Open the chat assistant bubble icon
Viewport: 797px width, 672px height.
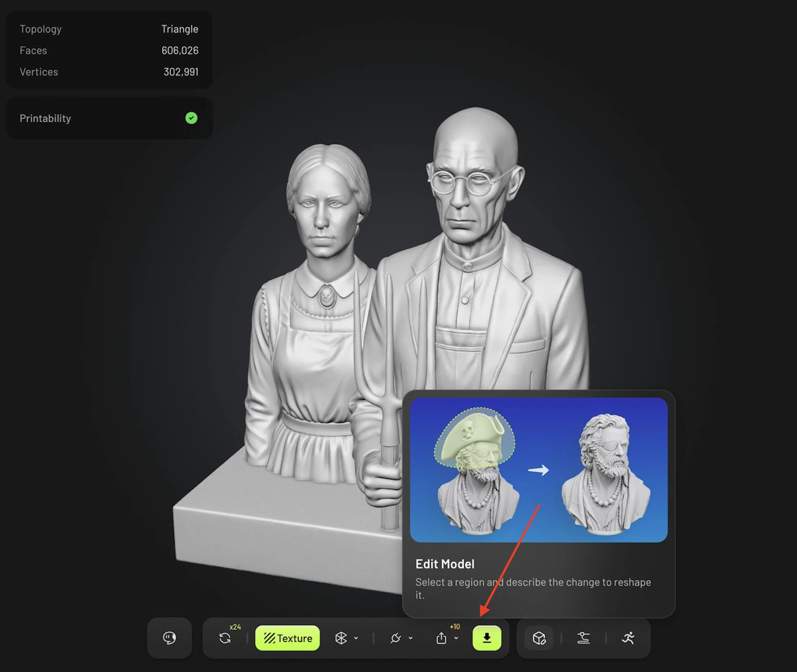[169, 638]
